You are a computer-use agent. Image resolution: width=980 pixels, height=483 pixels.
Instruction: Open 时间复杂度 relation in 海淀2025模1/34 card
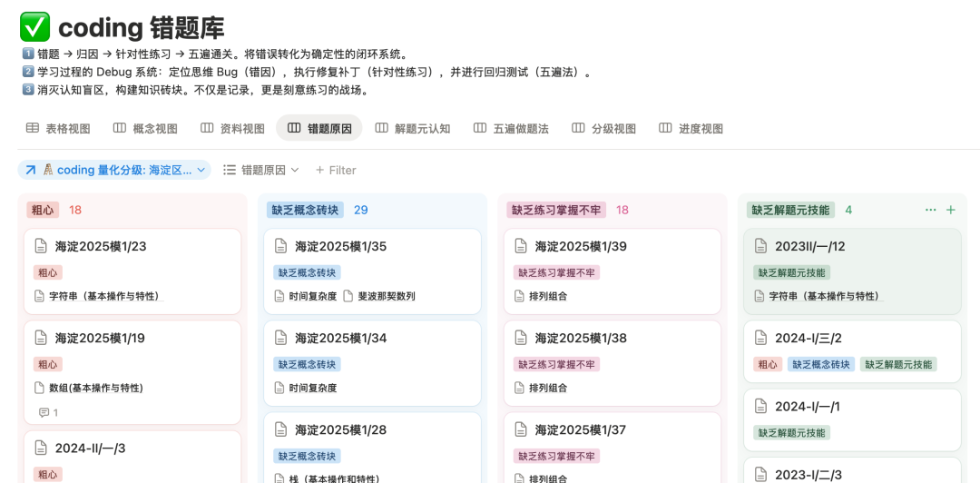[x=307, y=388]
